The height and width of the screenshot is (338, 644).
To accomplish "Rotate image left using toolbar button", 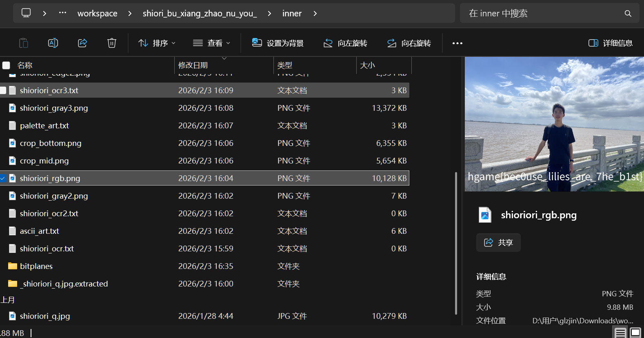I will click(345, 43).
